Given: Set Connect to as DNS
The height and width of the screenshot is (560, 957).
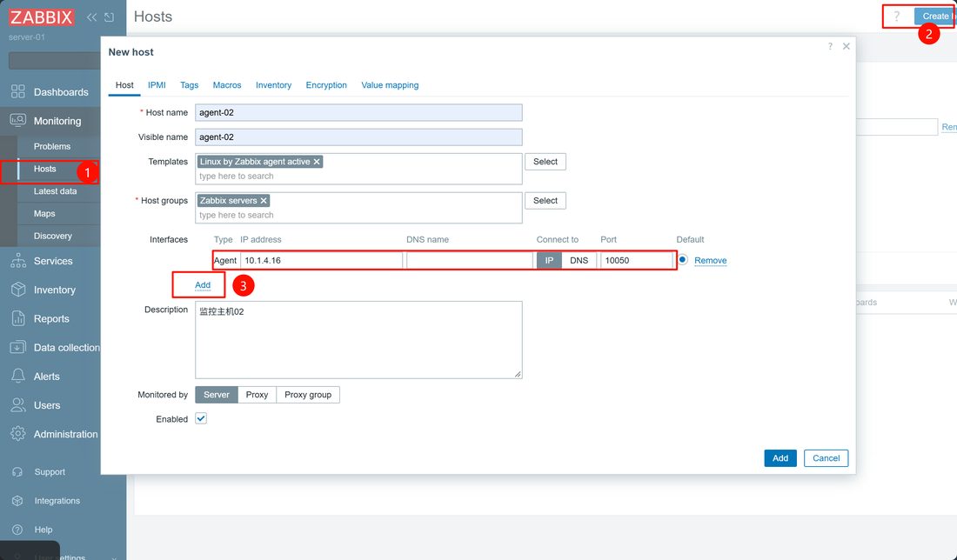Looking at the screenshot, I should (x=579, y=261).
